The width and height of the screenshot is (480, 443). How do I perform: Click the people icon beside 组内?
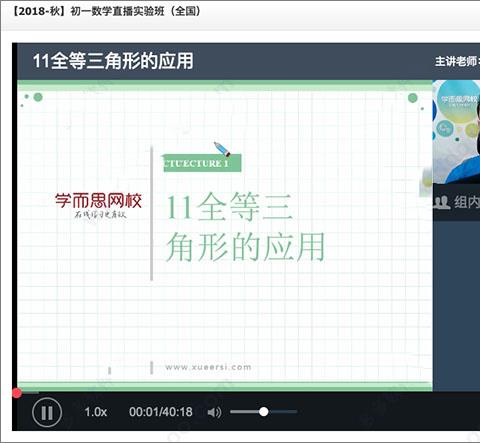click(x=442, y=203)
